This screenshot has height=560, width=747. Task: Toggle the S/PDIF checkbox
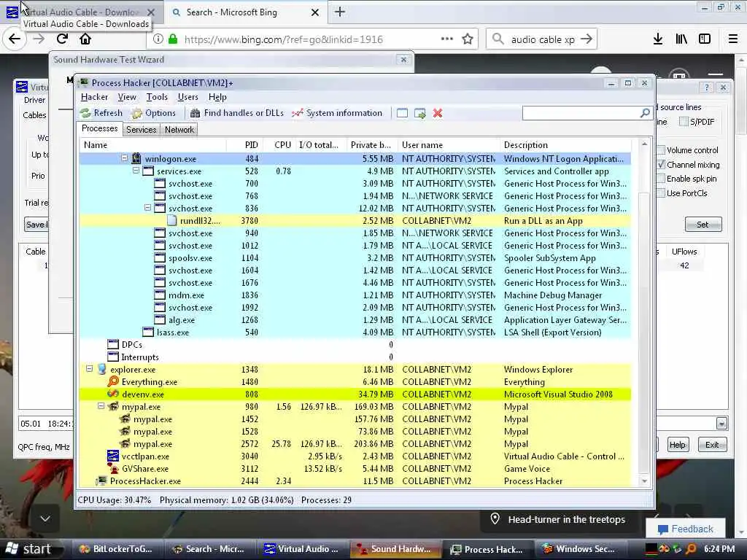click(684, 122)
